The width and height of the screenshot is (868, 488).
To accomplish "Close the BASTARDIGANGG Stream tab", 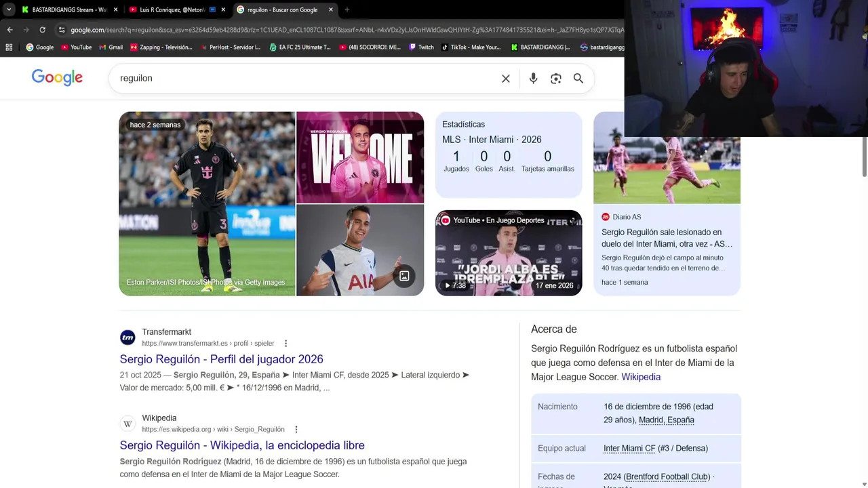I will (x=115, y=9).
